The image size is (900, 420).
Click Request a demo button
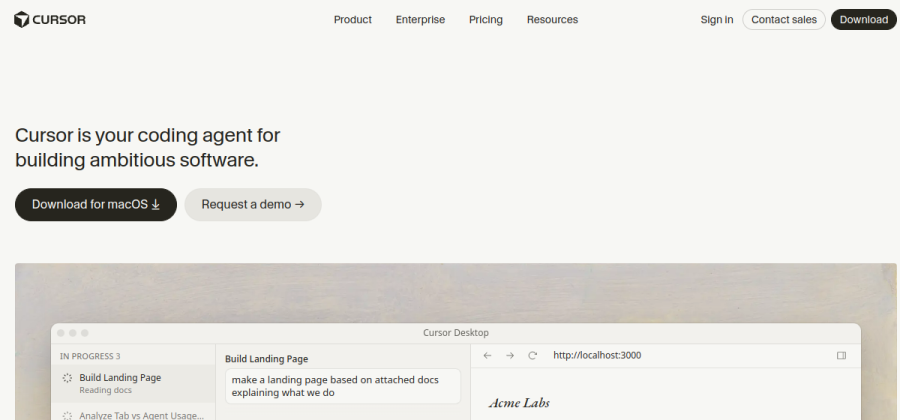[253, 204]
